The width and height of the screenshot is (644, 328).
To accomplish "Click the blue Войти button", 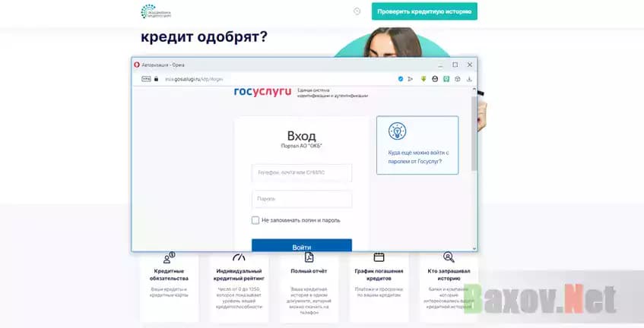I will point(302,245).
